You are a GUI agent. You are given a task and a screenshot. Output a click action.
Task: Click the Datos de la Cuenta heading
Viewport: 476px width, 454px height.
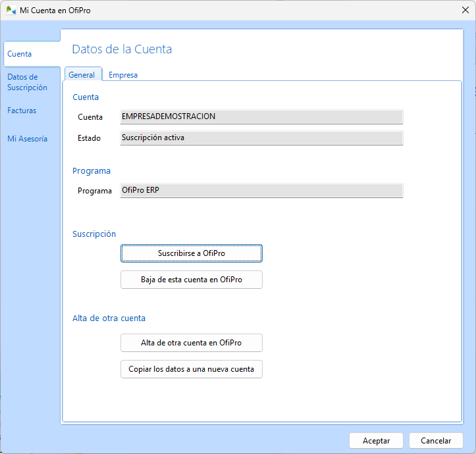click(x=122, y=49)
